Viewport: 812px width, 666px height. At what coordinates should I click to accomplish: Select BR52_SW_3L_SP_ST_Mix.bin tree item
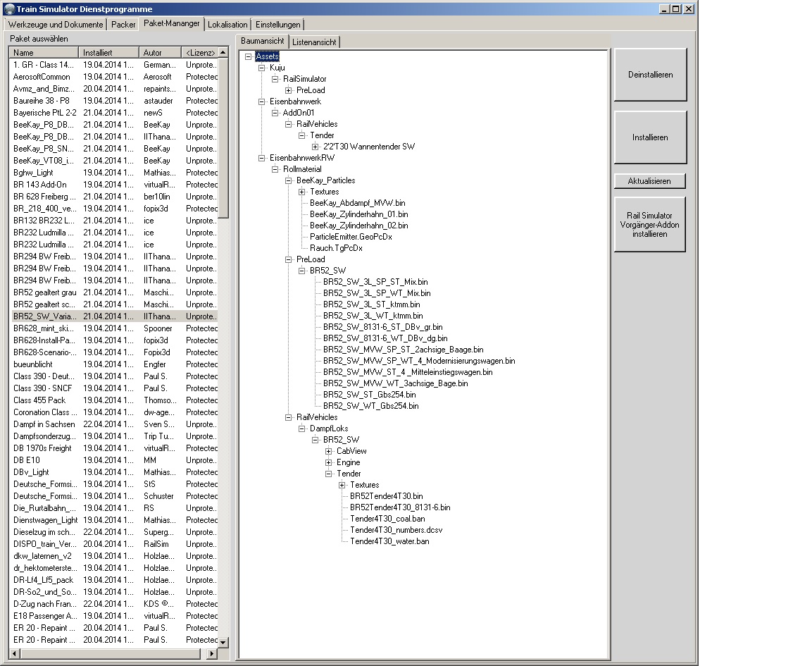click(x=375, y=282)
